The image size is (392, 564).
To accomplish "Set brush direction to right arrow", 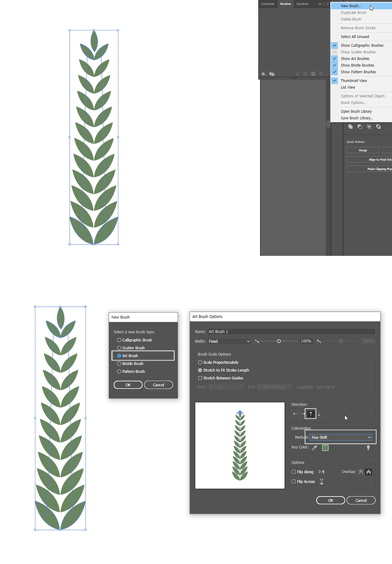I will (303, 414).
